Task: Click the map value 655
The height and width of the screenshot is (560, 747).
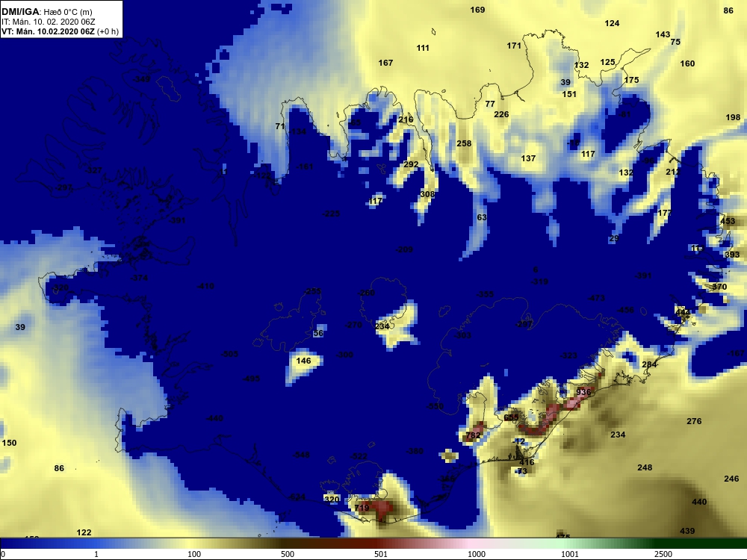Action: coord(511,417)
